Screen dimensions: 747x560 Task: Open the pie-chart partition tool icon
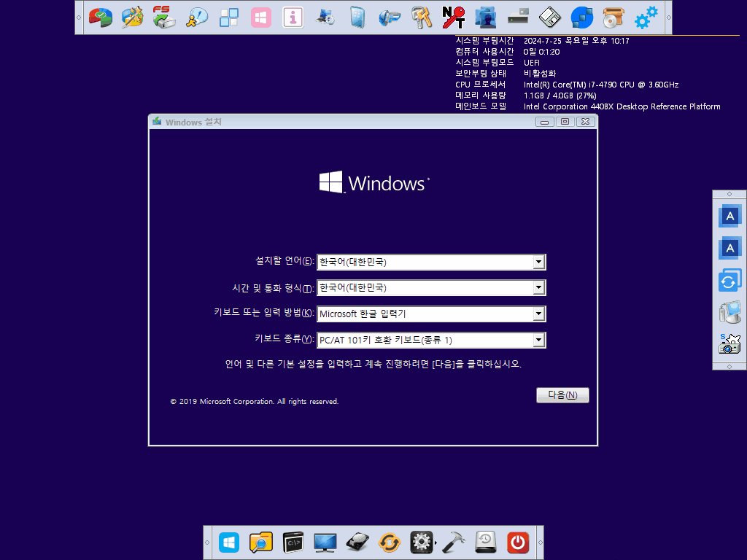101,17
